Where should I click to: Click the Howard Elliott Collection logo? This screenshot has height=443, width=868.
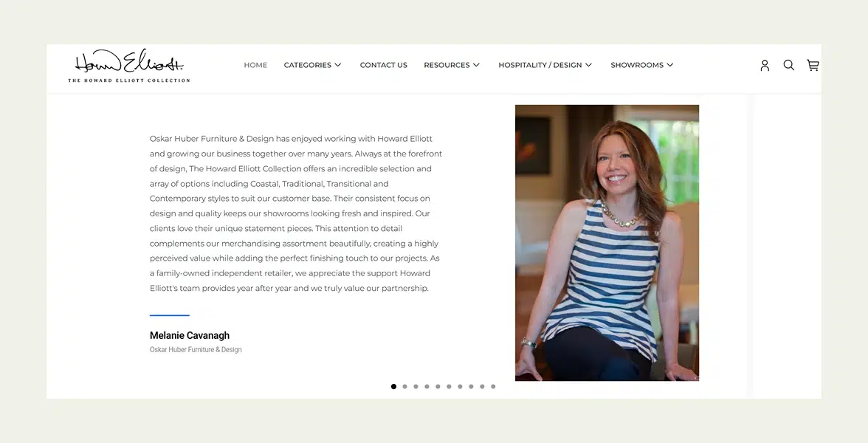tap(129, 65)
